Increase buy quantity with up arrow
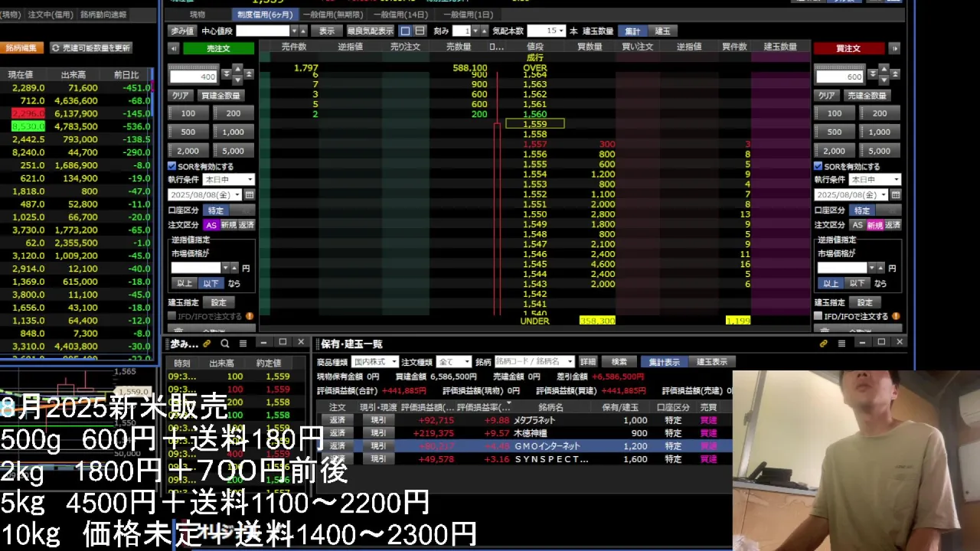Screen dimensions: 980x551 884,70
